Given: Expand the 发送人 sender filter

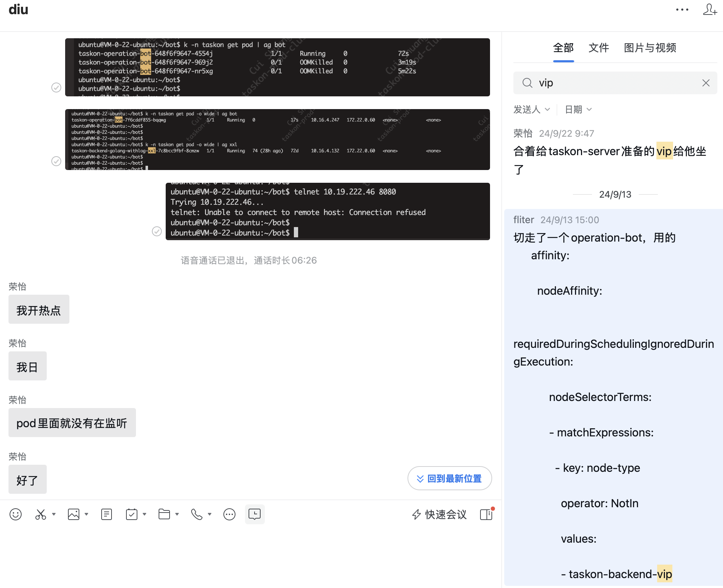Looking at the screenshot, I should [x=531, y=109].
